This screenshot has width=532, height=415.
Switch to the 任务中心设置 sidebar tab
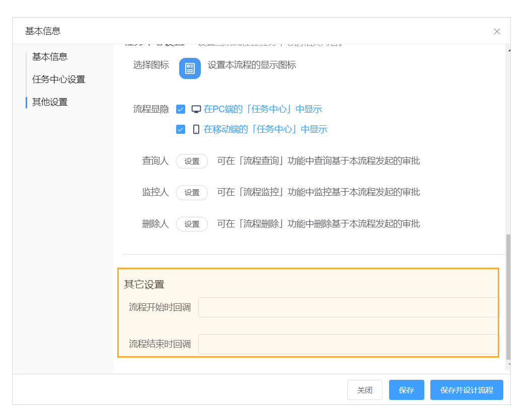click(x=55, y=79)
